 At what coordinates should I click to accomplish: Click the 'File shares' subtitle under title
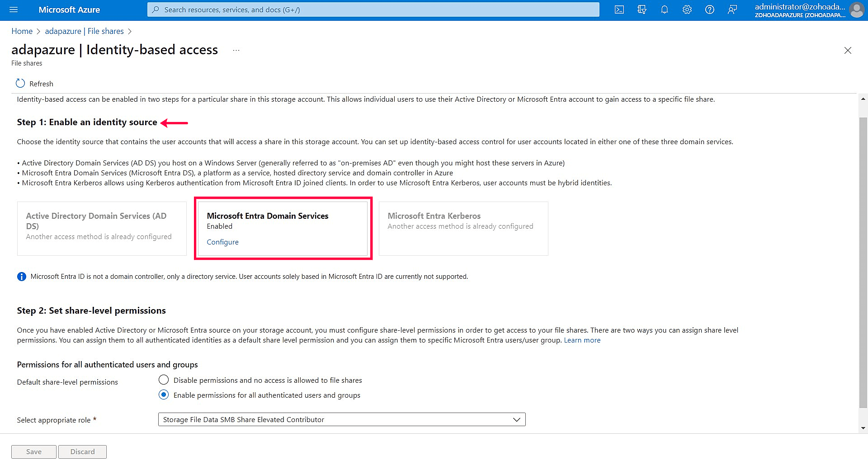click(27, 63)
